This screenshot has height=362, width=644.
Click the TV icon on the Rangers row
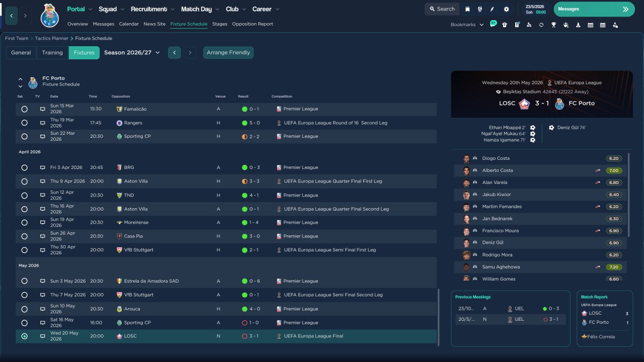coord(43,123)
